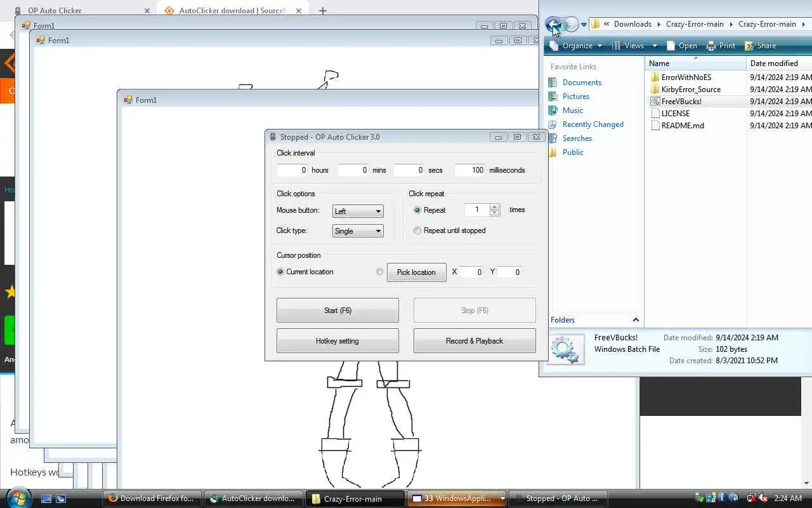Open the Explorer recent pages dropdown
The width and height of the screenshot is (812, 508).
point(582,25)
